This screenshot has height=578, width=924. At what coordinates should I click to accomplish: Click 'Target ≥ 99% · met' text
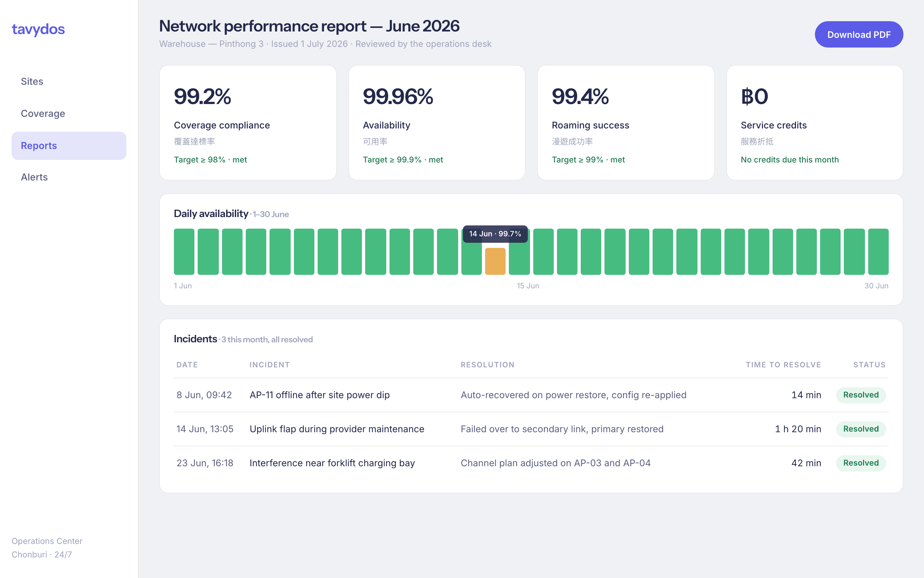(588, 160)
